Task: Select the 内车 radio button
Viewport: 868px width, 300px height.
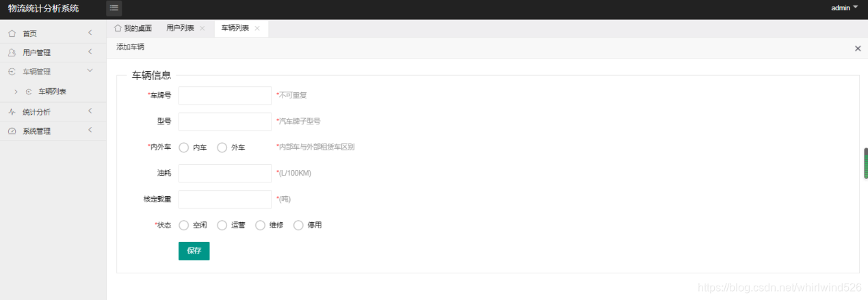Action: tap(184, 147)
